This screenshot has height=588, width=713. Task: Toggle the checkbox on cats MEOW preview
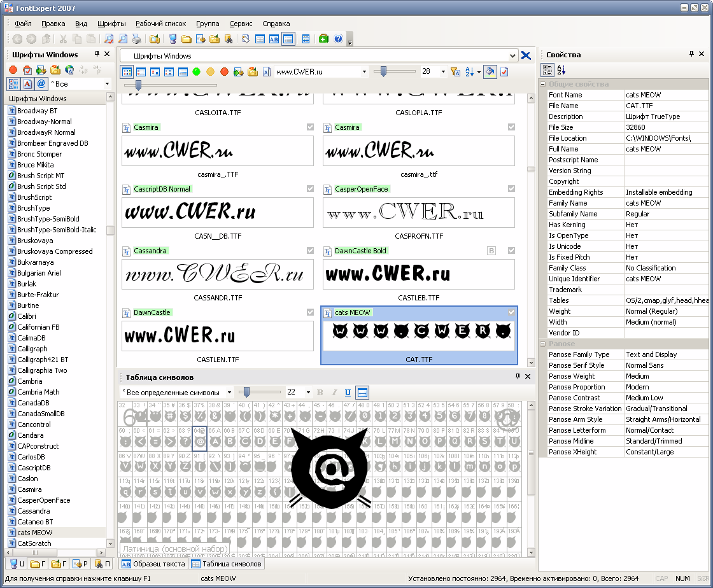(x=511, y=312)
